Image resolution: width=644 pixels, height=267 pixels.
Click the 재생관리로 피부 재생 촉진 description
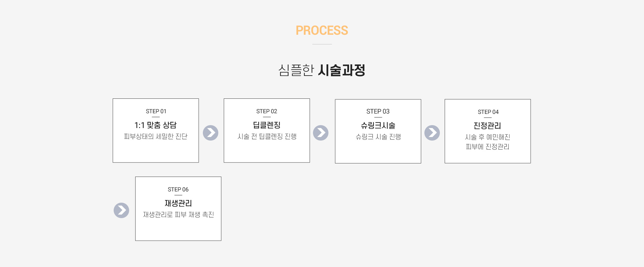[x=178, y=215]
